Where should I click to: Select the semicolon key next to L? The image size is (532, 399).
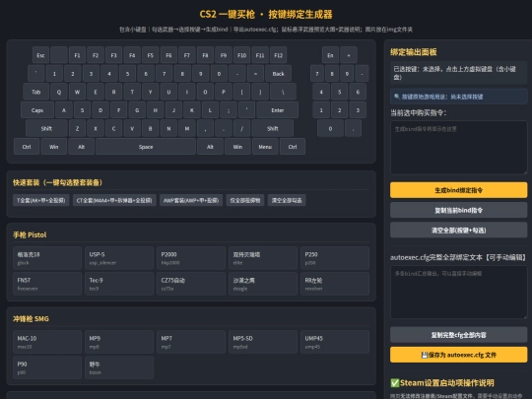(x=229, y=110)
